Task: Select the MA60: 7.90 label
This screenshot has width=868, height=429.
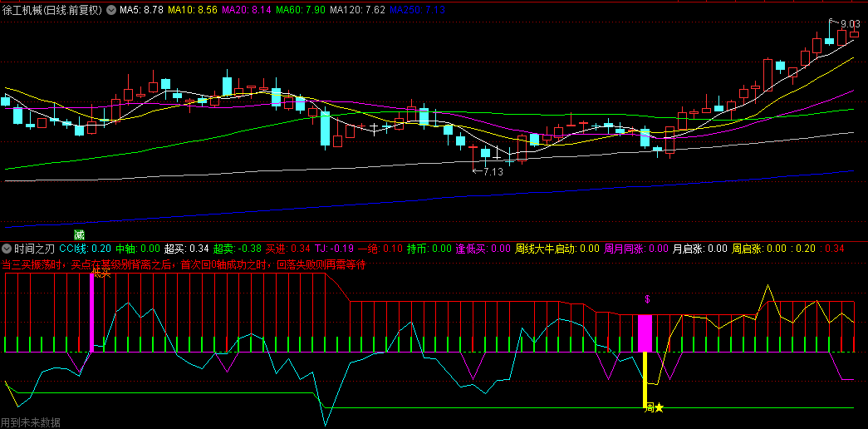Action: 300,9
